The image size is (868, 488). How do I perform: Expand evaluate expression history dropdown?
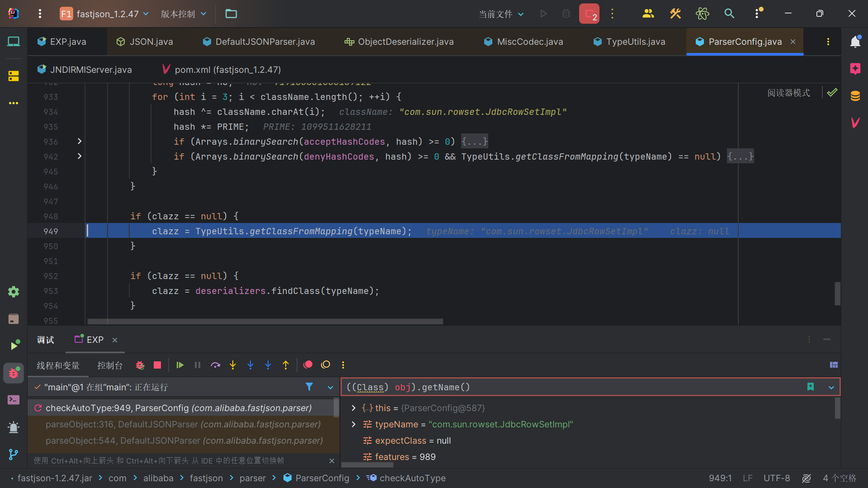click(831, 388)
